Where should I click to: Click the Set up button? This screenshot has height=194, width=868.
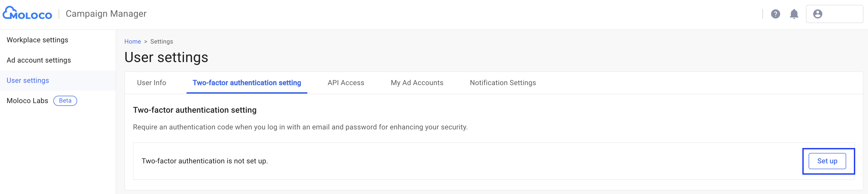[x=827, y=161]
